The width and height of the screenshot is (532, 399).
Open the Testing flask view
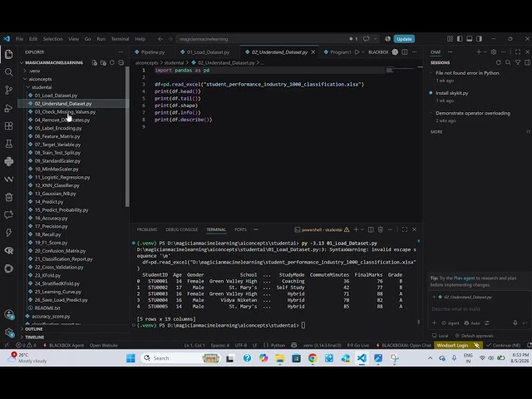point(9,144)
